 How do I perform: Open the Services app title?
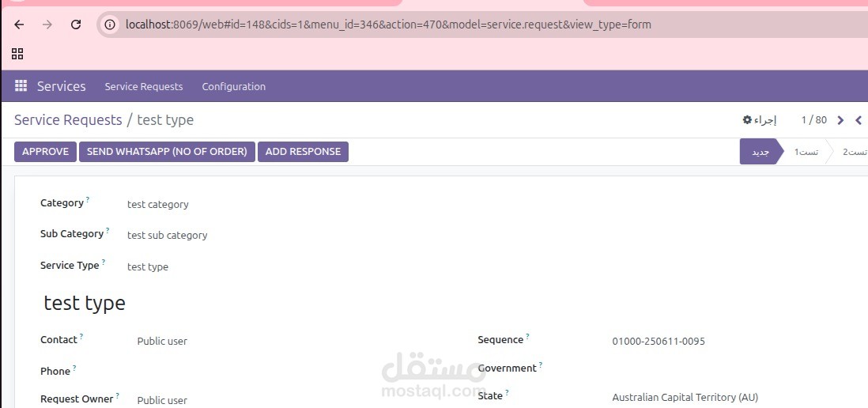point(62,86)
